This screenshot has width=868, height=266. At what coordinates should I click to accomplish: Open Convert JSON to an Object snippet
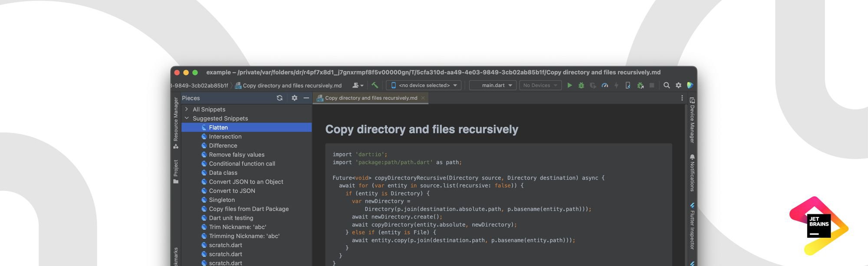pos(247,182)
